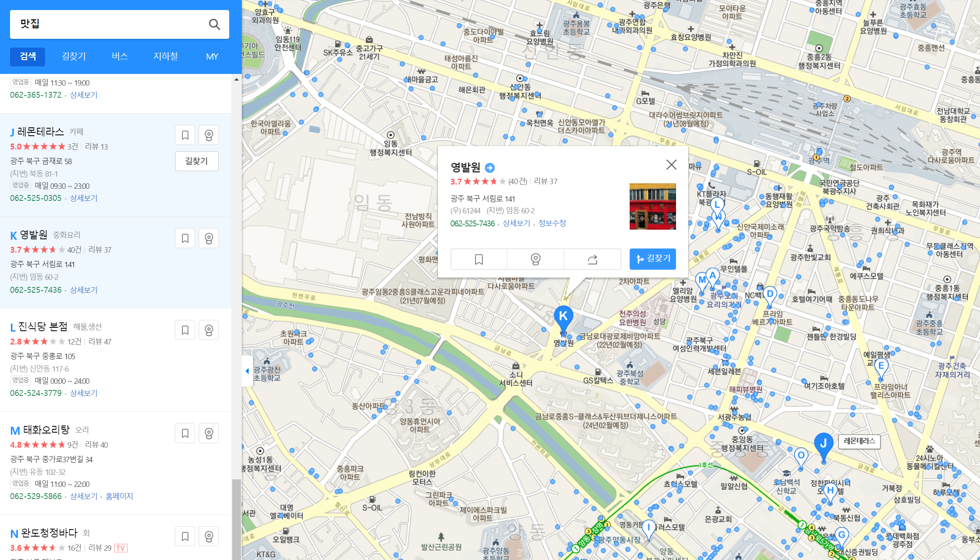Show 레몬테라스 location pin icon
980x560 pixels.
(x=209, y=135)
